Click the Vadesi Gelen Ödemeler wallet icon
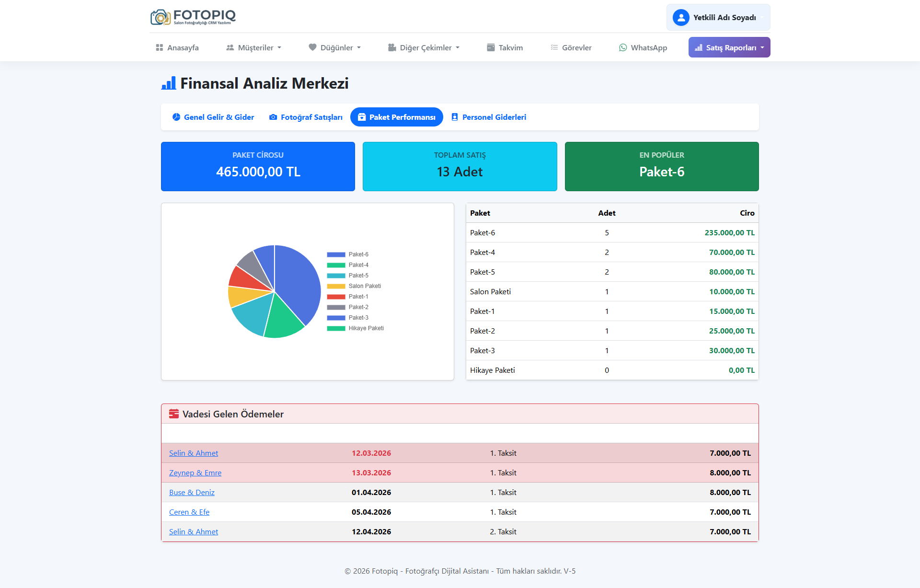 174,414
